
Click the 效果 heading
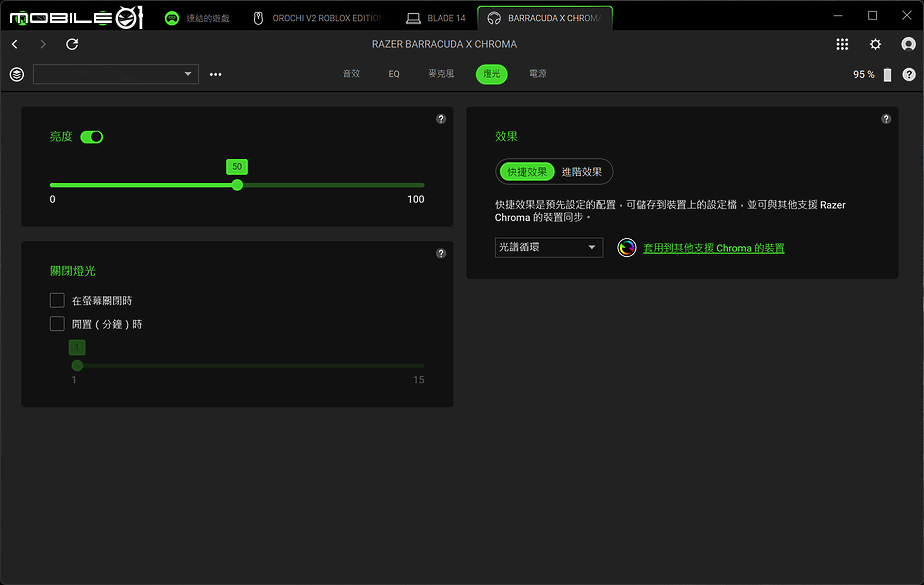click(x=506, y=137)
